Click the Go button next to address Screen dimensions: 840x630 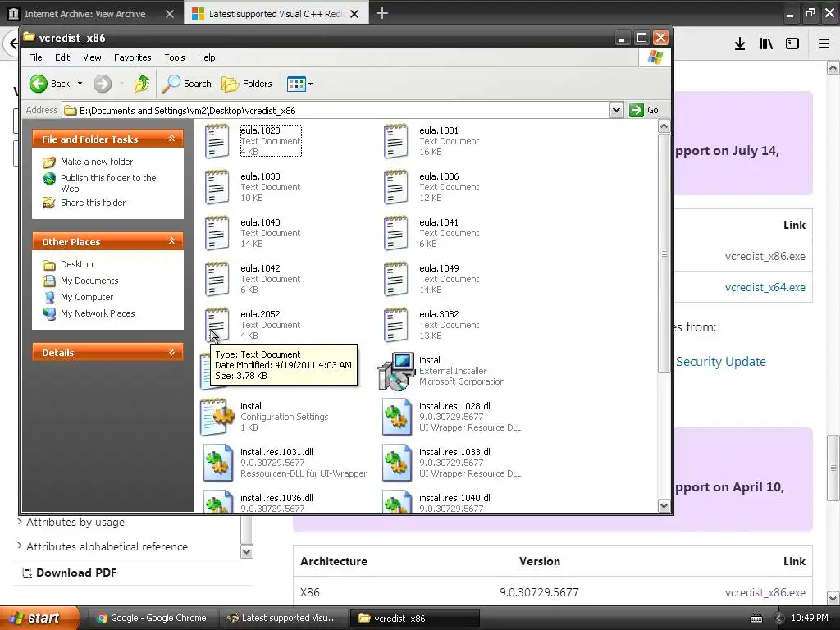coord(643,111)
